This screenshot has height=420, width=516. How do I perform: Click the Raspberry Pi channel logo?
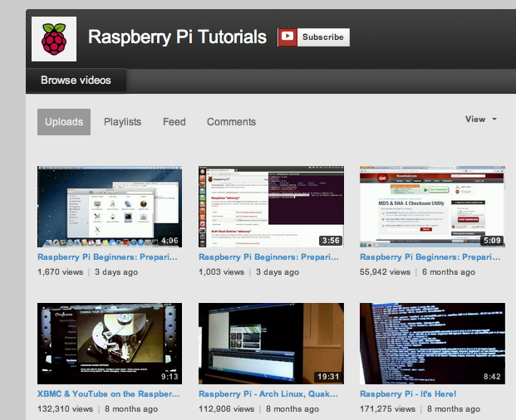coord(54,38)
